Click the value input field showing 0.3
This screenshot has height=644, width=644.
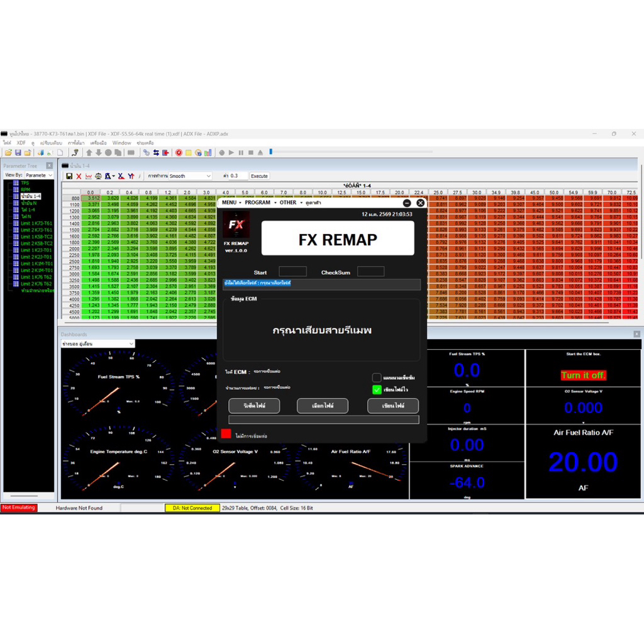point(238,176)
